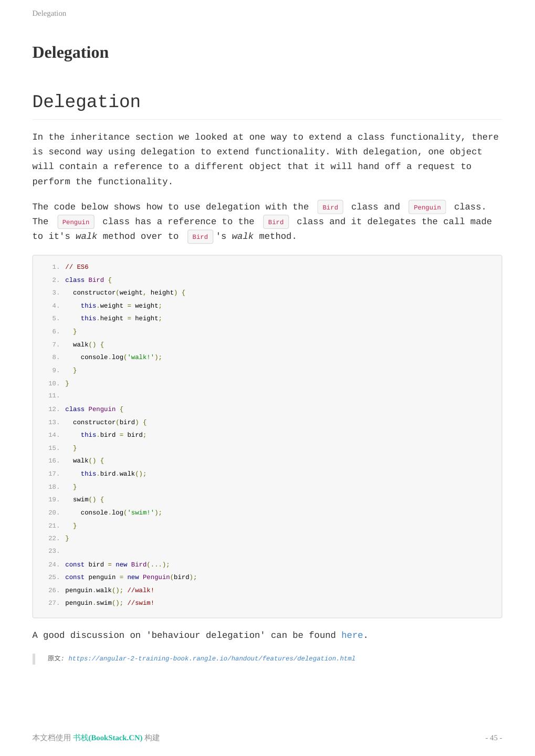Click line number 27 in the code block
The width and height of the screenshot is (535, 756).
coord(54,603)
